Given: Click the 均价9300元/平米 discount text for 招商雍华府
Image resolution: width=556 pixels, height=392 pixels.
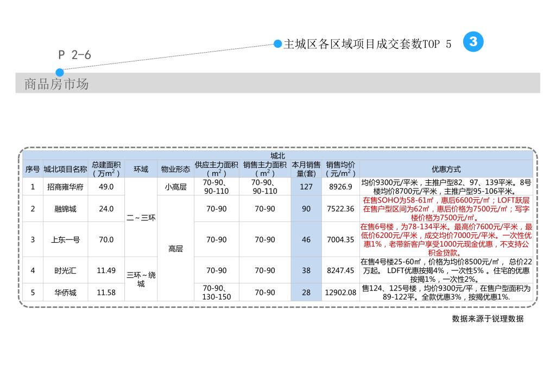Looking at the screenshot, I should (x=446, y=187).
